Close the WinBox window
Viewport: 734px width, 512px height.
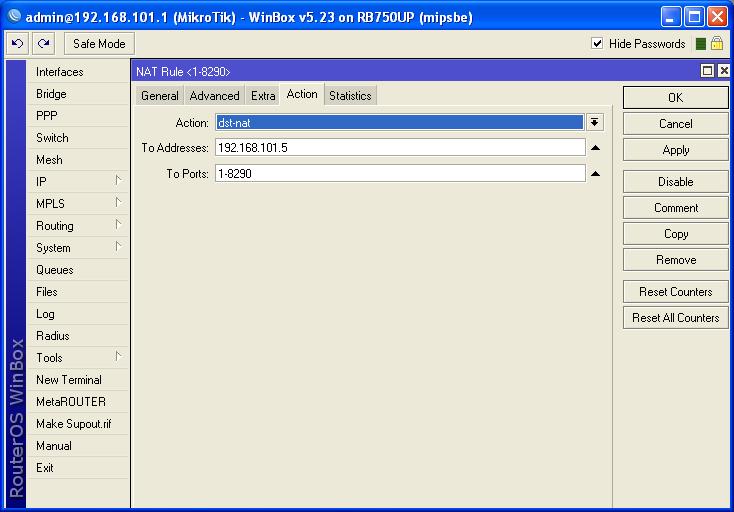click(x=717, y=17)
